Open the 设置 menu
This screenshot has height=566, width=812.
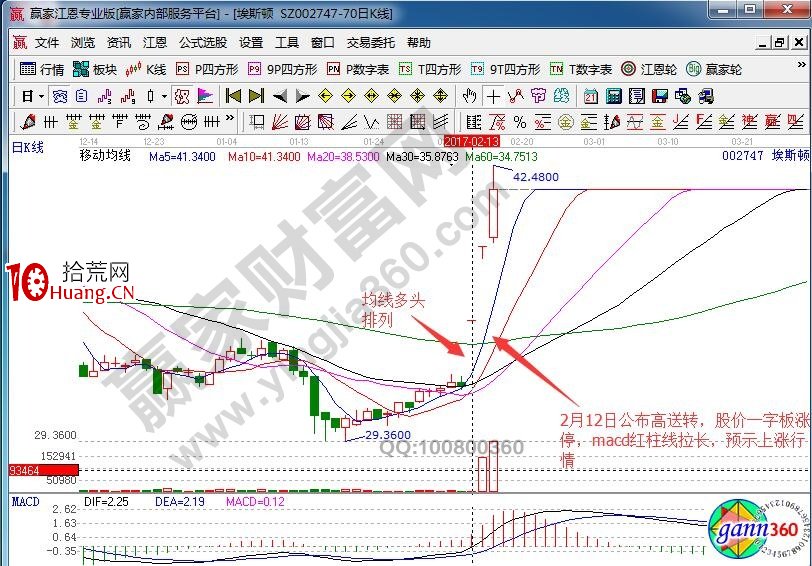(251, 42)
